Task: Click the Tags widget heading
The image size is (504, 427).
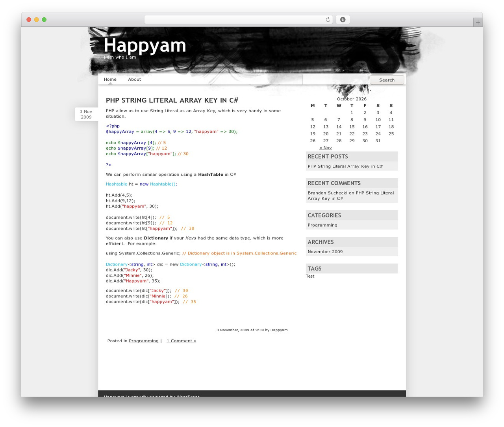Action: [x=352, y=268]
